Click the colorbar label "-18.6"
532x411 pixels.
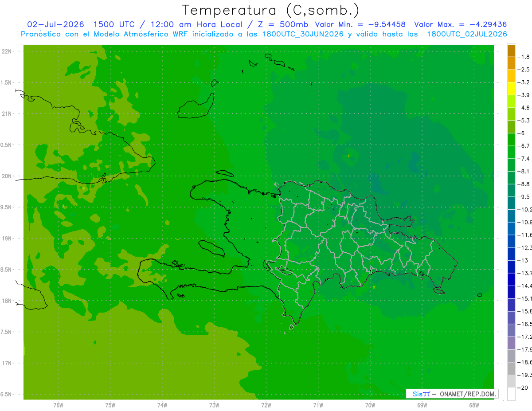click(525, 362)
